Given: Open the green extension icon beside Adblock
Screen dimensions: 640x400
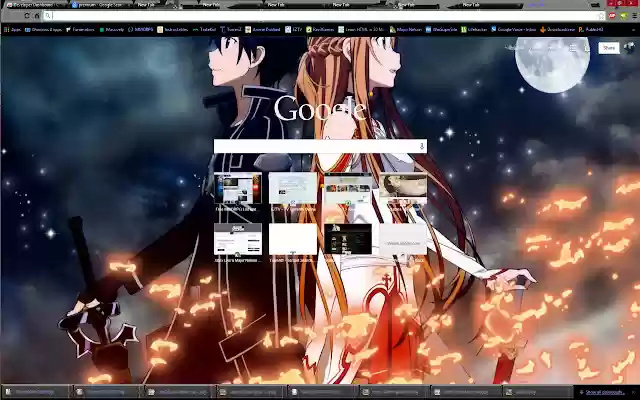Looking at the screenshot, I should tap(624, 16).
